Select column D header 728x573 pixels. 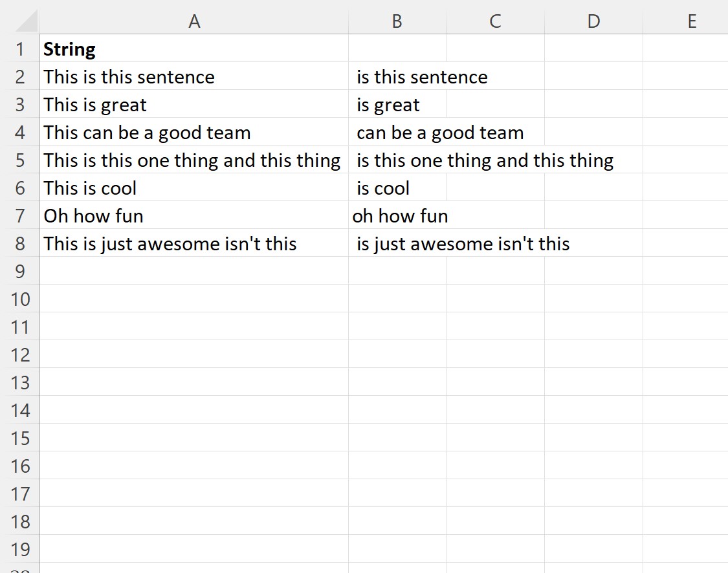click(593, 21)
